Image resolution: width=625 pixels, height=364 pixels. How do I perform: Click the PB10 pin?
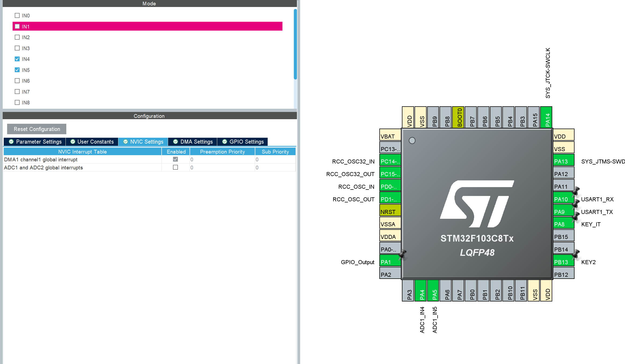click(x=509, y=290)
